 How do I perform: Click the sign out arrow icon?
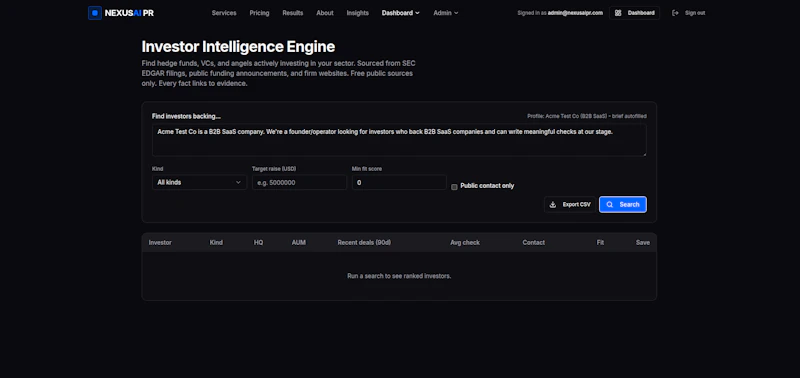tap(675, 13)
